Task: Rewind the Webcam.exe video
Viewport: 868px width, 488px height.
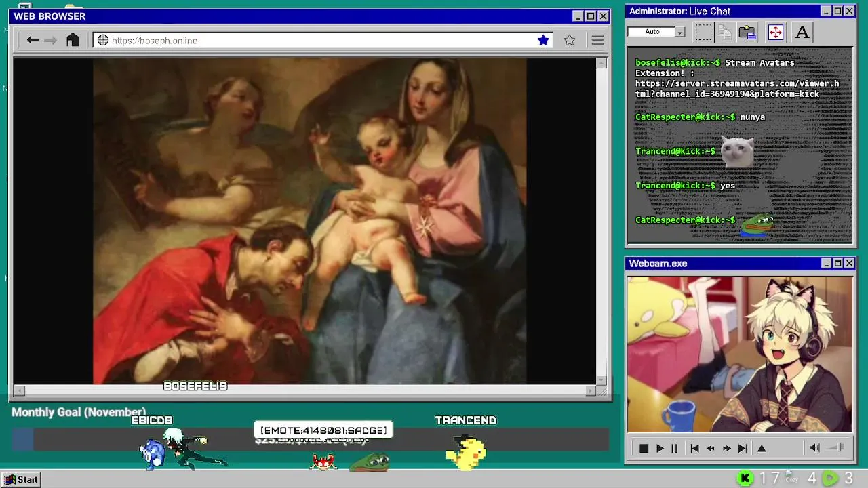Action: [711, 448]
